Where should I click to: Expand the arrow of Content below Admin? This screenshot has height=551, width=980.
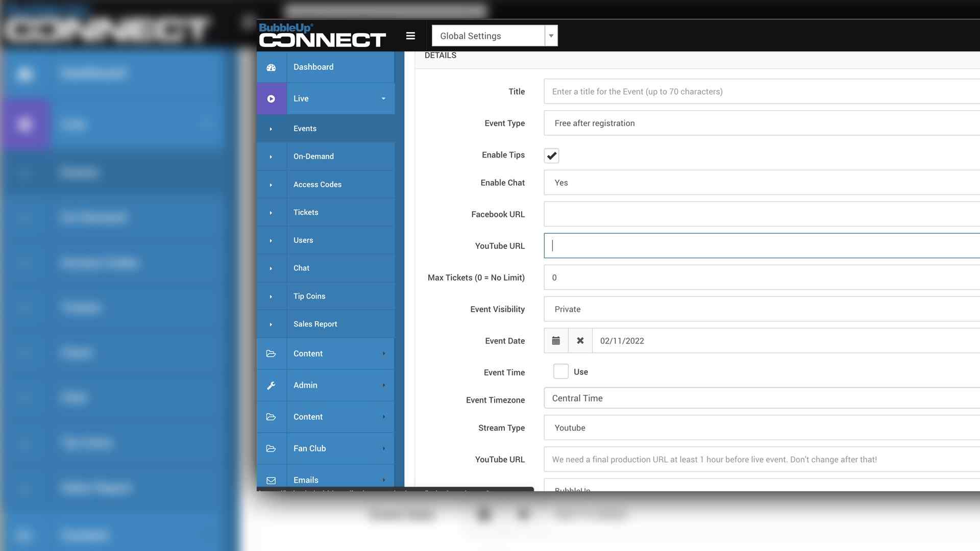click(384, 417)
